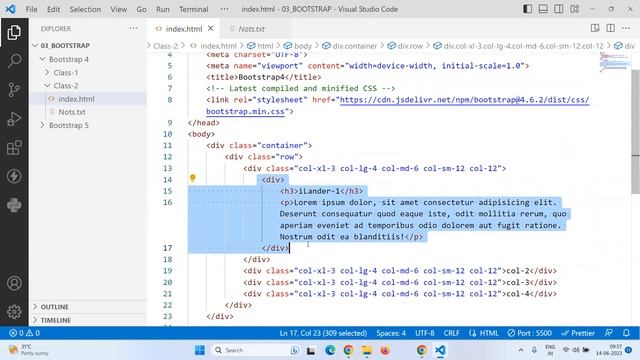The width and height of the screenshot is (640, 360).
Task: Click the taskbar Search box
Action: pos(256,350)
